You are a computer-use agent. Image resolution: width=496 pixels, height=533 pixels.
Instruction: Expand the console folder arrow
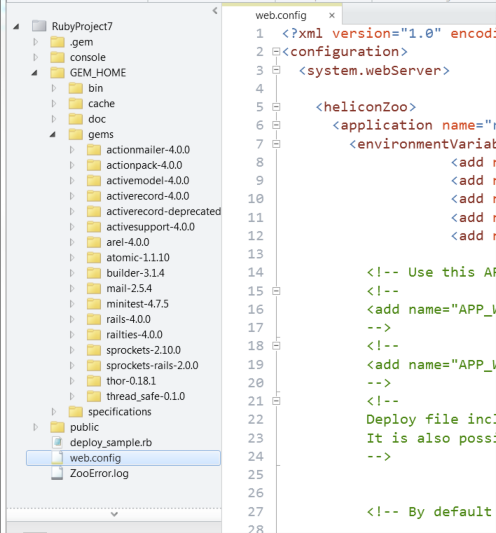35,57
